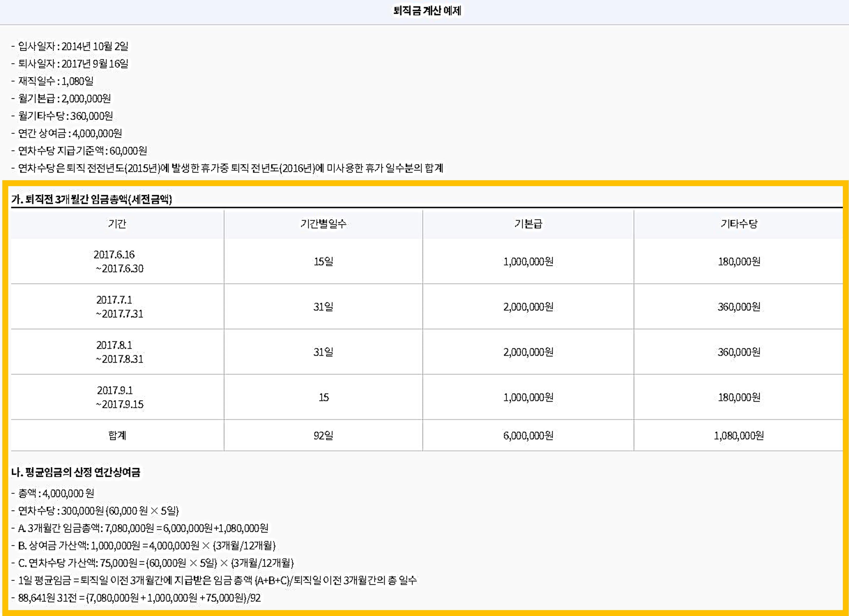Click 31일 in the August row
The height and width of the screenshot is (616, 849).
coord(323,352)
